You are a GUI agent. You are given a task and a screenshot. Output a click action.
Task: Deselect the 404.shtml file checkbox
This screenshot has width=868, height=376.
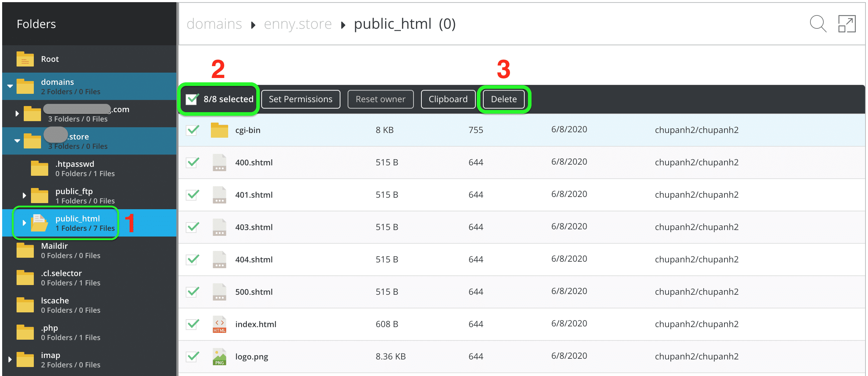pos(193,259)
